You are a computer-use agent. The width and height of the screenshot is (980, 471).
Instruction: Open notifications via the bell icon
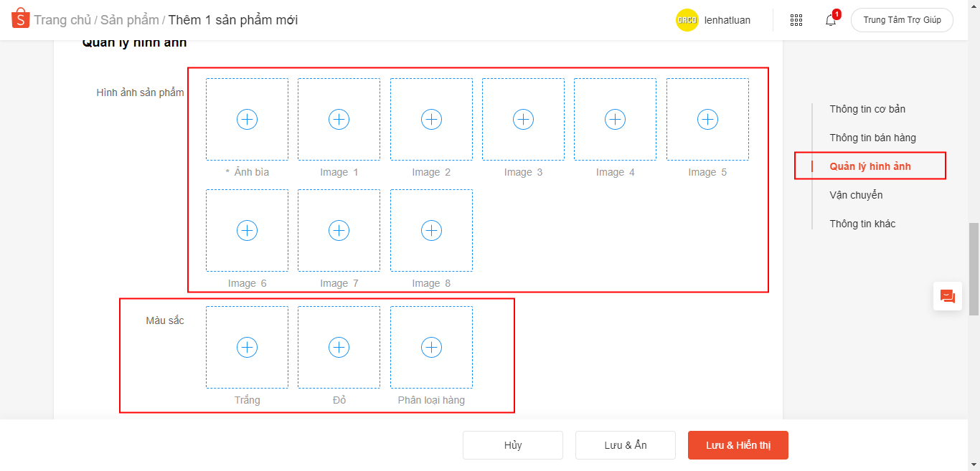830,19
